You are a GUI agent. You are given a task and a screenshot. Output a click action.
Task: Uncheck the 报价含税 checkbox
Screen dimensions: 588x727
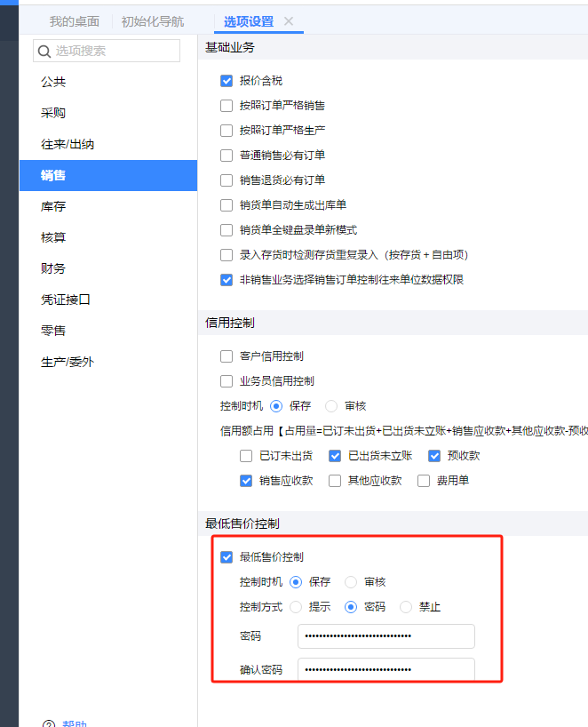click(226, 81)
